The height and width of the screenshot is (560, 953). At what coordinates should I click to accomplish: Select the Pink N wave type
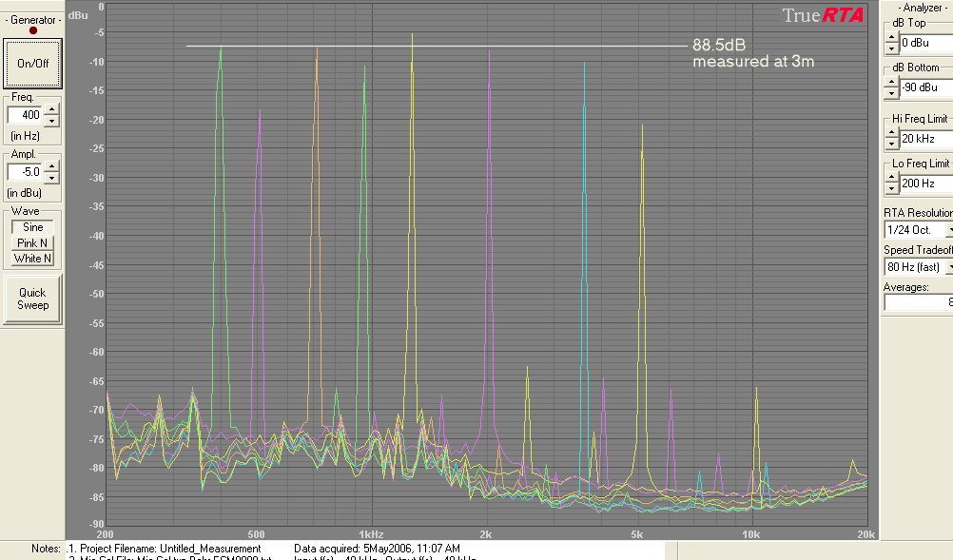pos(33,243)
